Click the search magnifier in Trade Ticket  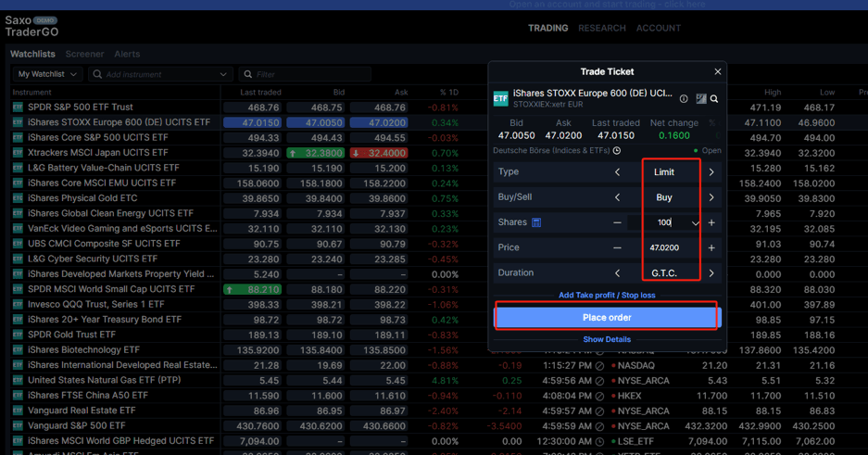coord(714,99)
